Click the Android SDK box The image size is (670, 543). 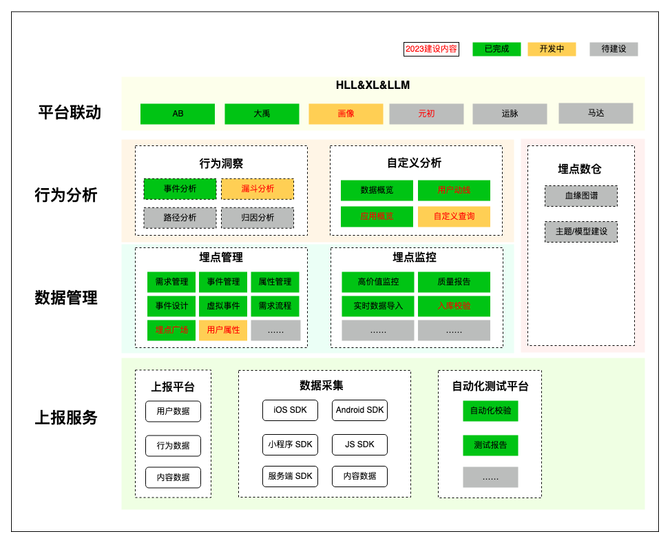360,410
